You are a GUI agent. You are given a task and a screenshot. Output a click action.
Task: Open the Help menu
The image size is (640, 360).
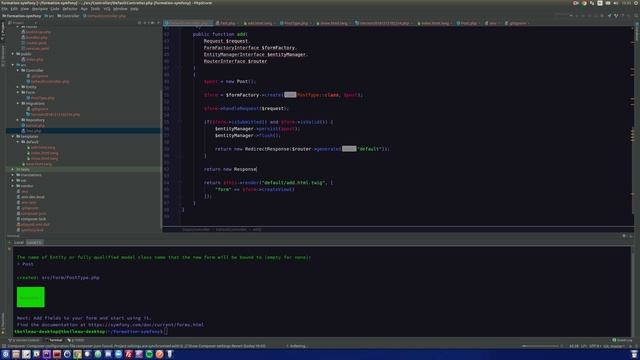(x=134, y=9)
